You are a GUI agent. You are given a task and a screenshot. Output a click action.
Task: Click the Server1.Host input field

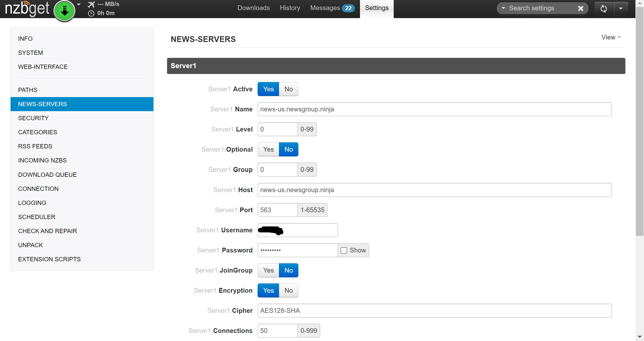pos(434,190)
